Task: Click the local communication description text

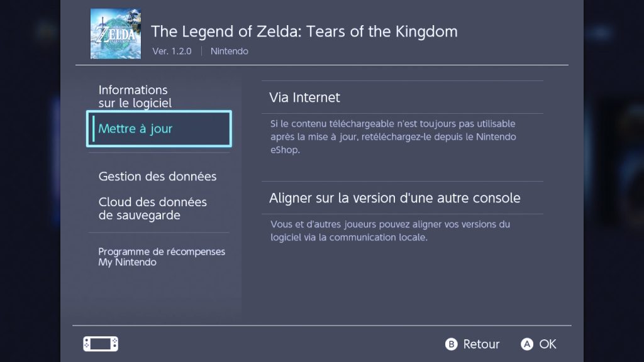Action: [390, 231]
